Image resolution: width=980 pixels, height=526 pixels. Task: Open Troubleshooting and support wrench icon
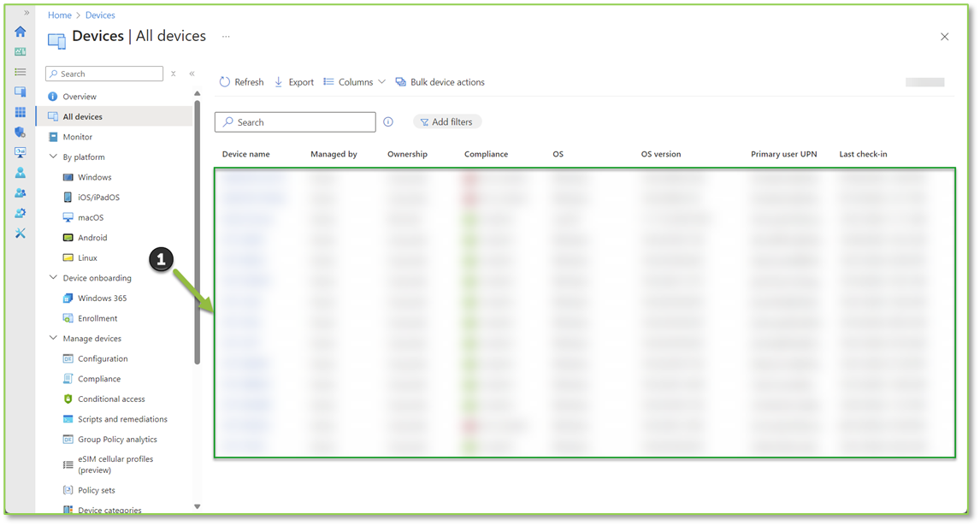pos(20,233)
